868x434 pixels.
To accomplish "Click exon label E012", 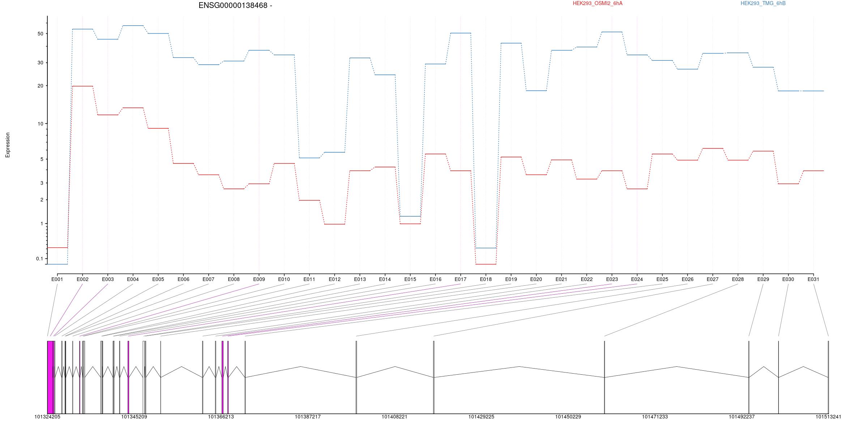I will tap(335, 279).
